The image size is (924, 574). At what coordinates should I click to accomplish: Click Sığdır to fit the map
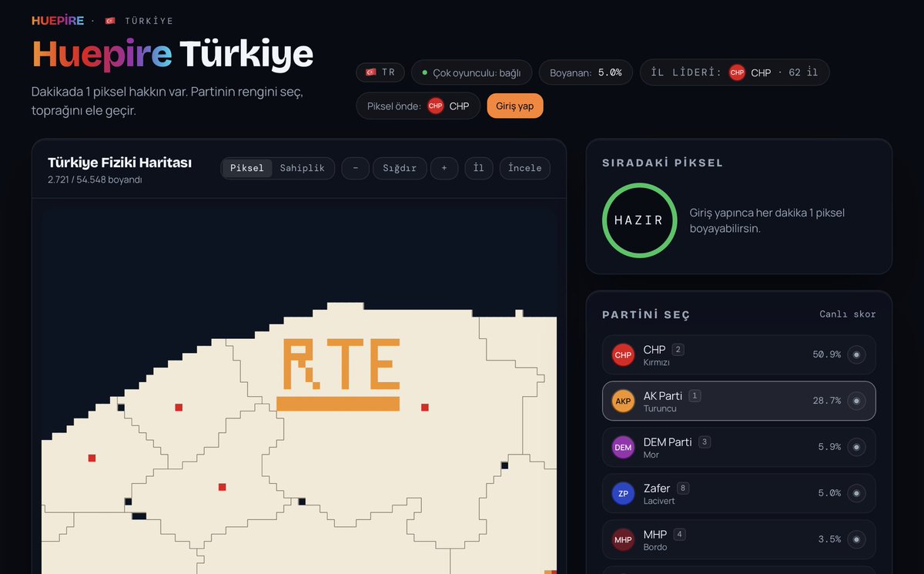400,168
